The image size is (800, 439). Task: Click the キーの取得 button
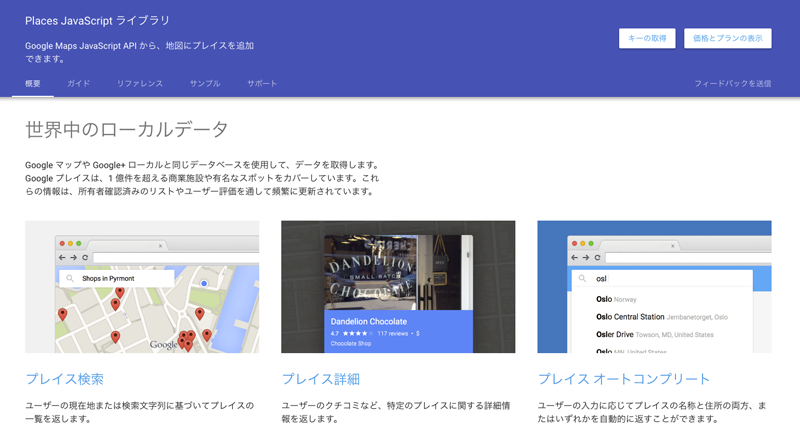coord(647,38)
